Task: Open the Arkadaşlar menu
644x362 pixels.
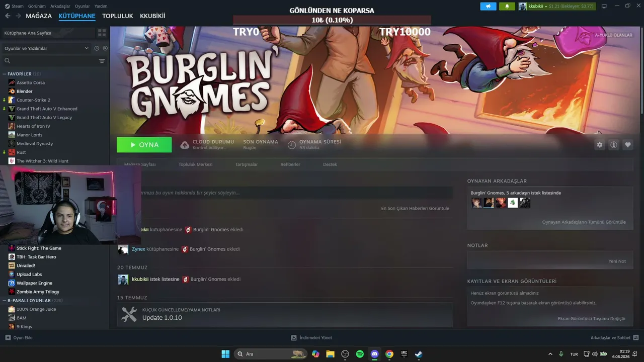Action: coord(60,6)
